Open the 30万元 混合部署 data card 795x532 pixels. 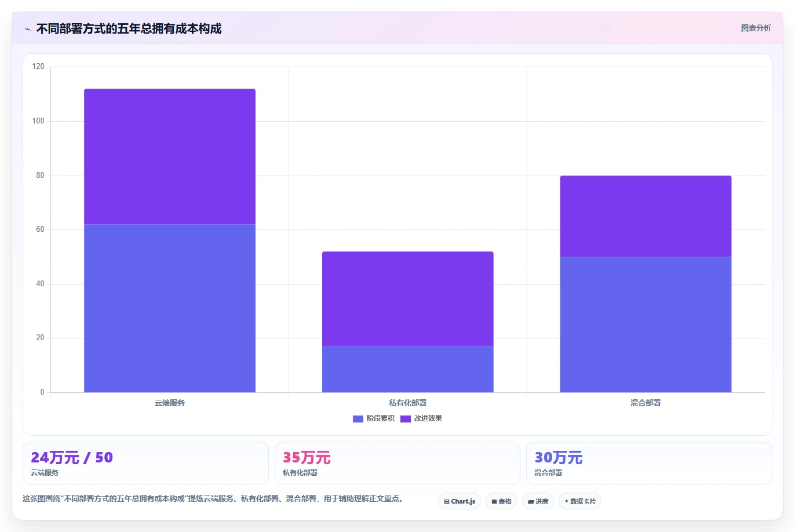649,463
